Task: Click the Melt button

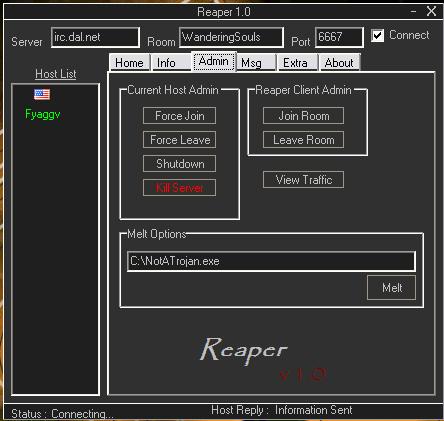Action: [x=392, y=287]
